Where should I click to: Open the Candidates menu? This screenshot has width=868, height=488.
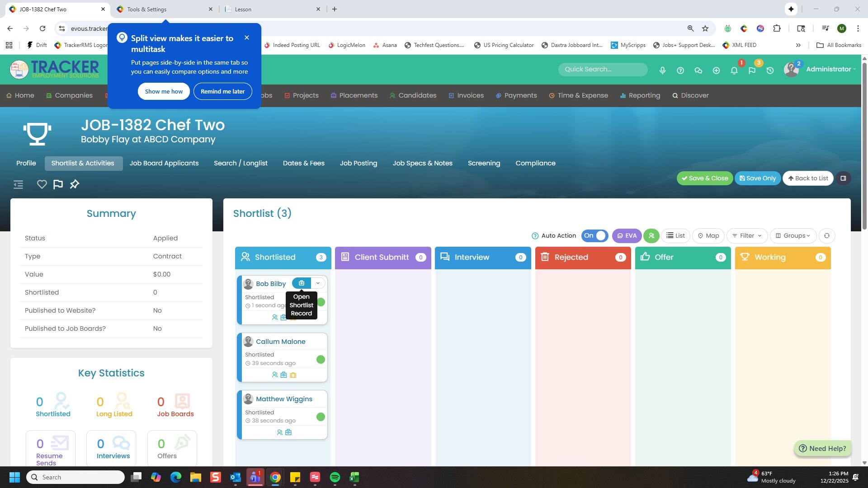tap(413, 96)
